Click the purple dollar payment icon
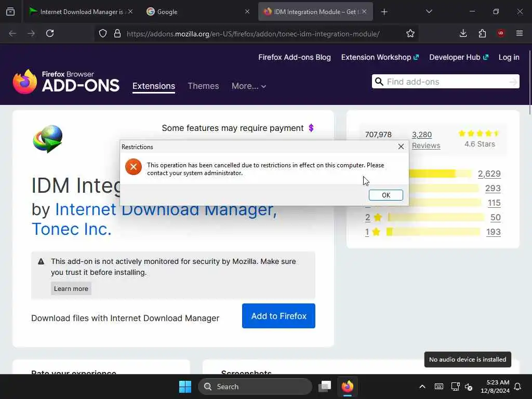This screenshot has width=532, height=399. 311,128
